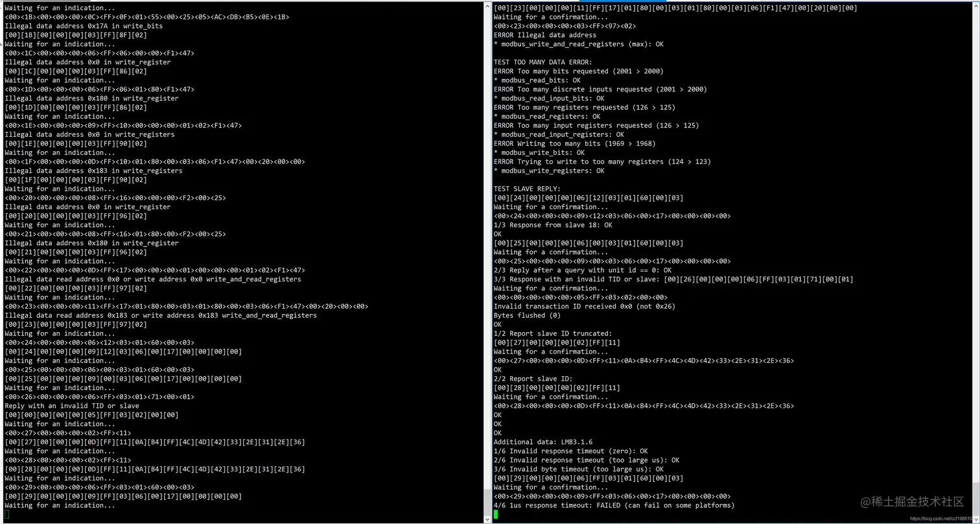Click 'Illegal data address 0x183 in write_registers'

93,171
